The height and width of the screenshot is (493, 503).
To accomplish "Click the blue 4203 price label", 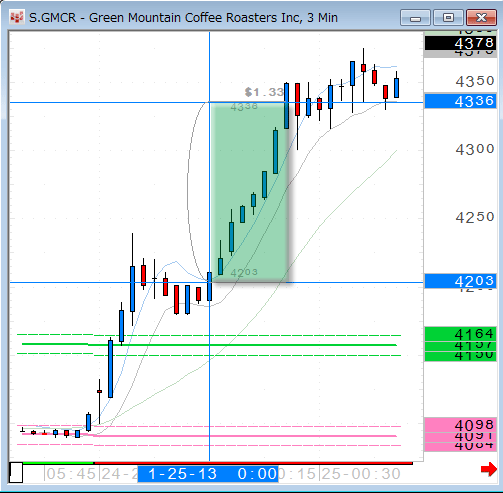I will click(460, 281).
